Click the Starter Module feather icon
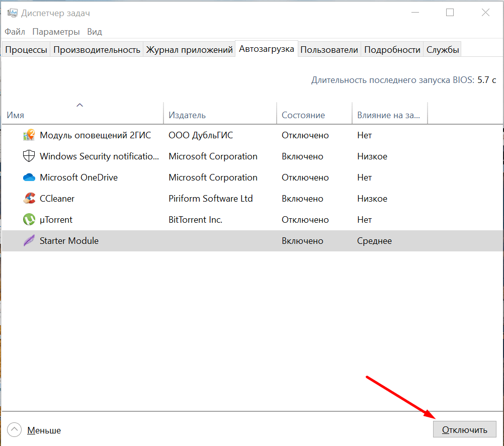 tap(29, 241)
